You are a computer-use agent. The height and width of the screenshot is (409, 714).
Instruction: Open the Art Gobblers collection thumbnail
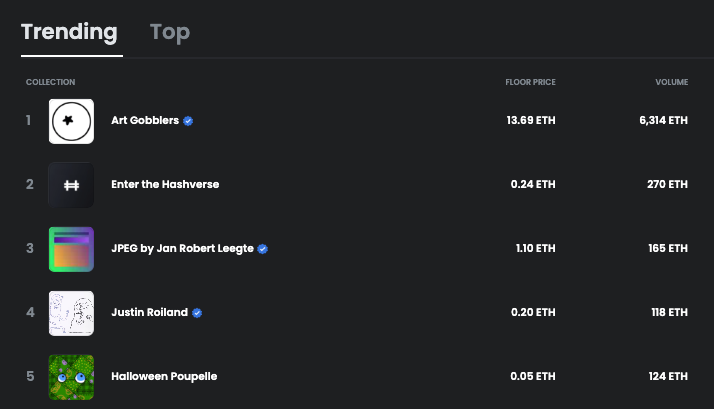(71, 121)
